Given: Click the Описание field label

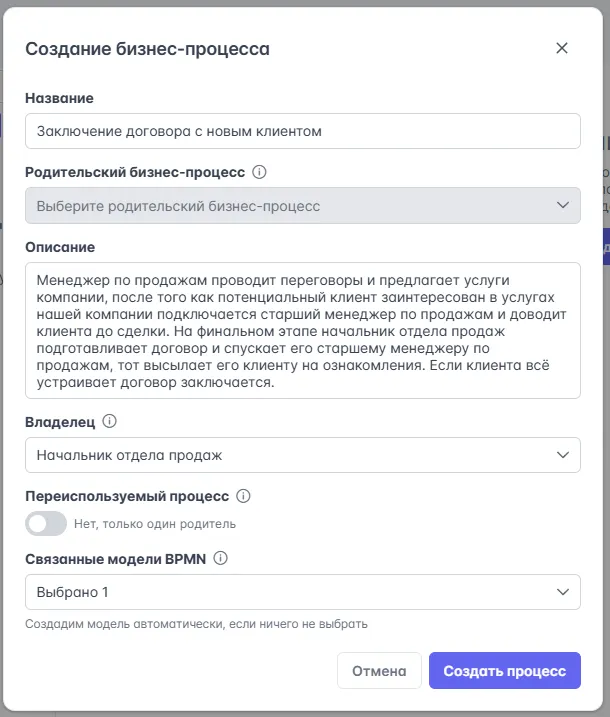Looking at the screenshot, I should (59, 247).
